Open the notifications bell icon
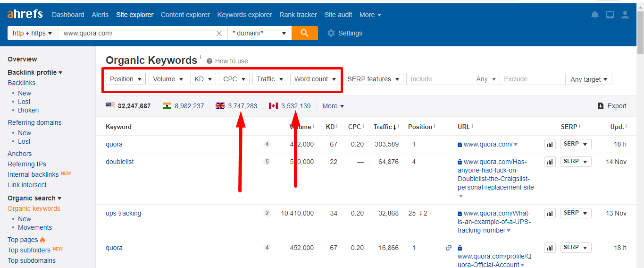 tap(595, 15)
